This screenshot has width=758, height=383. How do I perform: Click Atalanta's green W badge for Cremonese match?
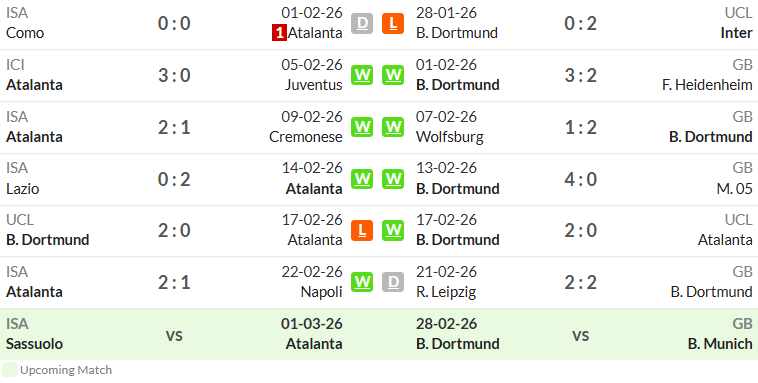pos(362,127)
